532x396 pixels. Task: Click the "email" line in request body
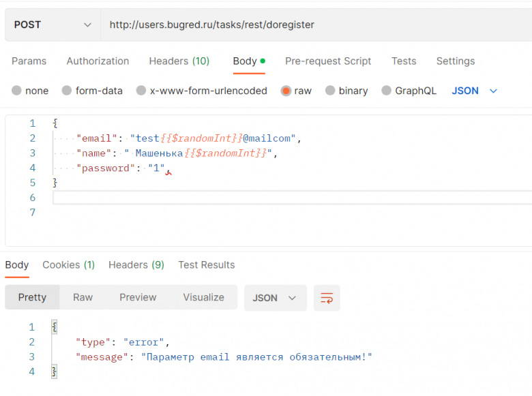pyautogui.click(x=189, y=138)
